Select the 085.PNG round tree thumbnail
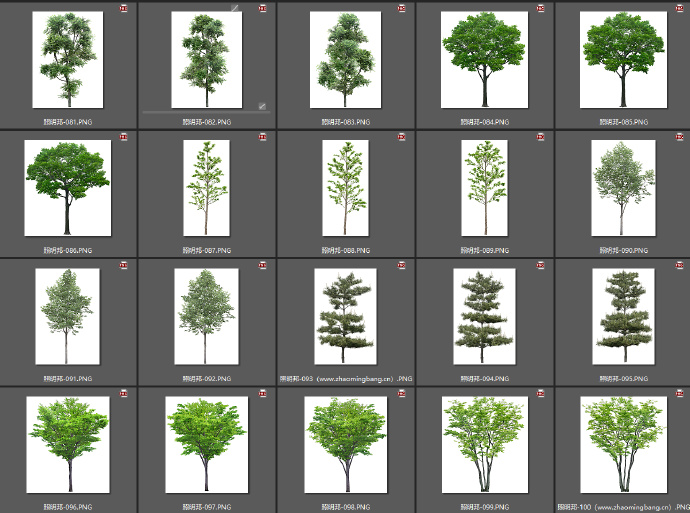690x513 pixels. pyautogui.click(x=623, y=59)
